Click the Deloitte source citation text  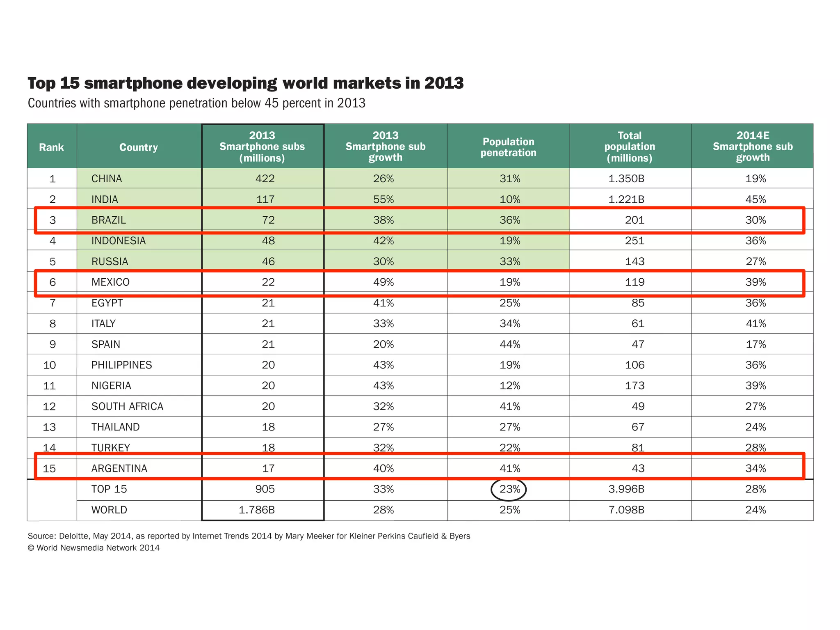249,536
